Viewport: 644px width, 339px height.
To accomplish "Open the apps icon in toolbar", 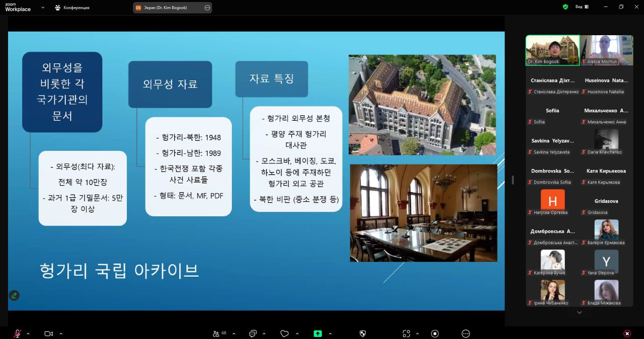I will click(x=407, y=333).
